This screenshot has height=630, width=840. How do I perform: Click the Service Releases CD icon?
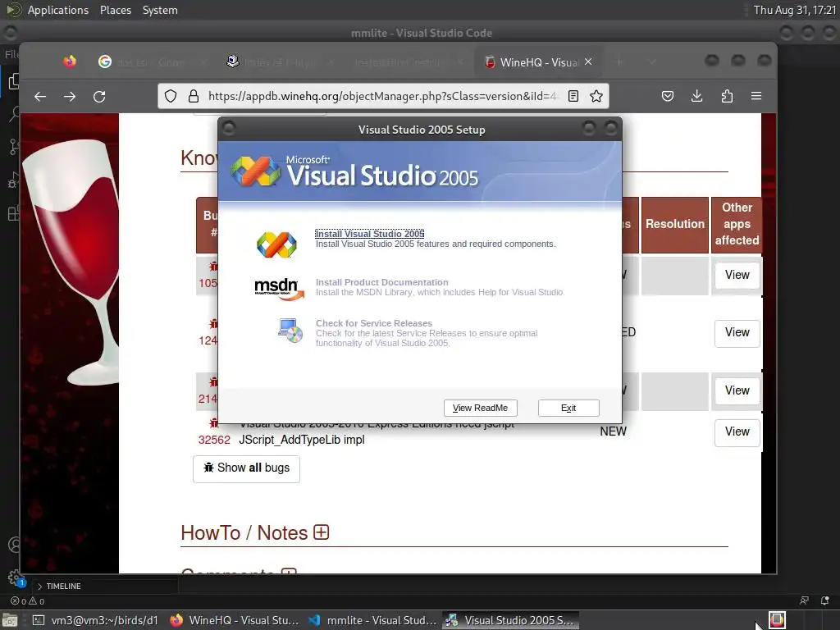click(x=290, y=331)
